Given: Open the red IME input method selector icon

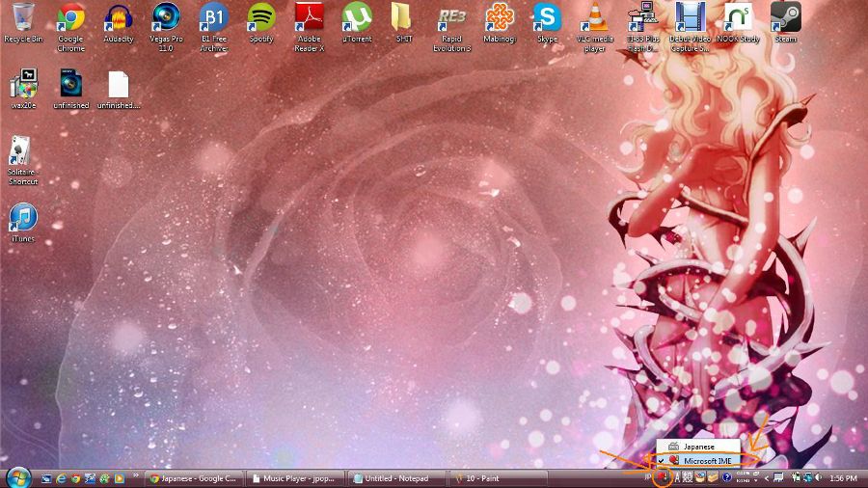Looking at the screenshot, I should coord(663,477).
